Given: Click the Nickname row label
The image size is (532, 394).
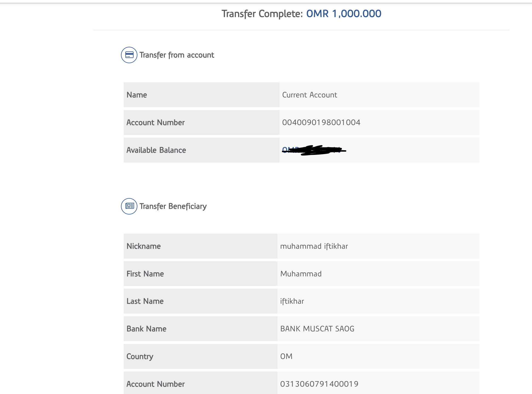Looking at the screenshot, I should (x=144, y=246).
